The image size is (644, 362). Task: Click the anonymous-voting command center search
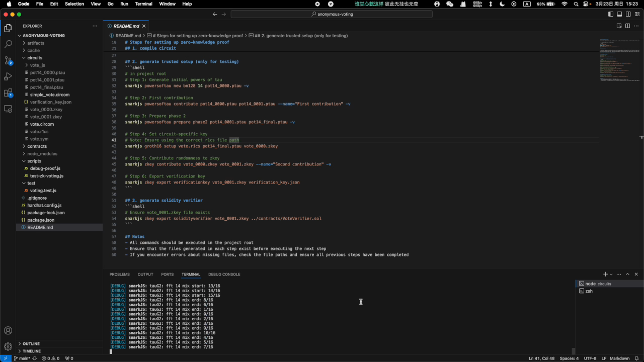pos(332,14)
